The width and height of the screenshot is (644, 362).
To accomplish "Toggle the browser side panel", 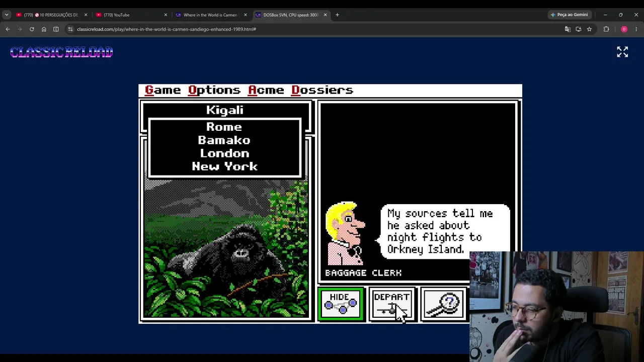I will pos(56,29).
